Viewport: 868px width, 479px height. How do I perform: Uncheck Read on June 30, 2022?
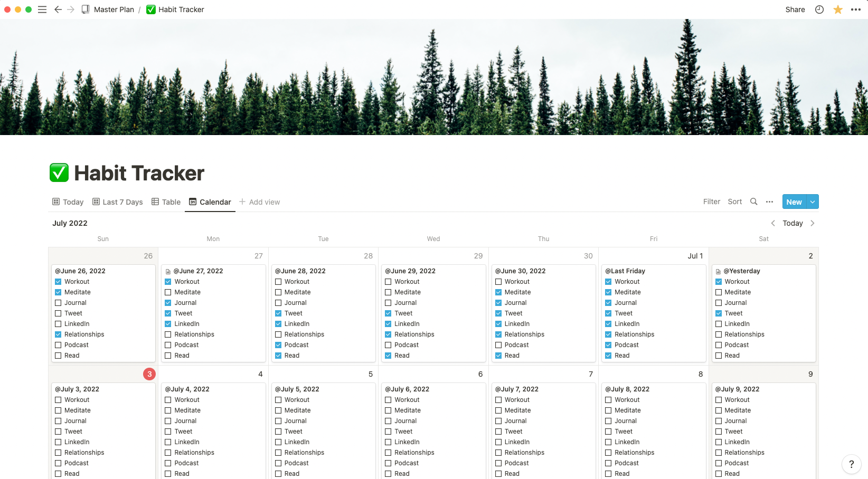(498, 356)
